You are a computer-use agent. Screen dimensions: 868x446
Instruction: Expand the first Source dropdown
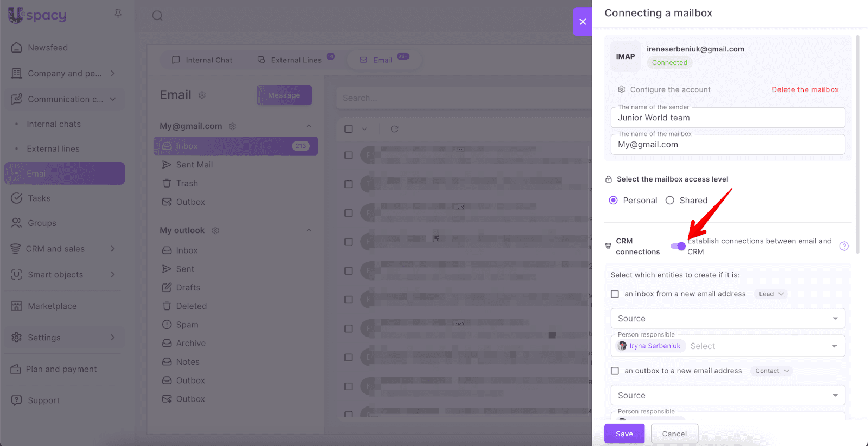(x=727, y=319)
